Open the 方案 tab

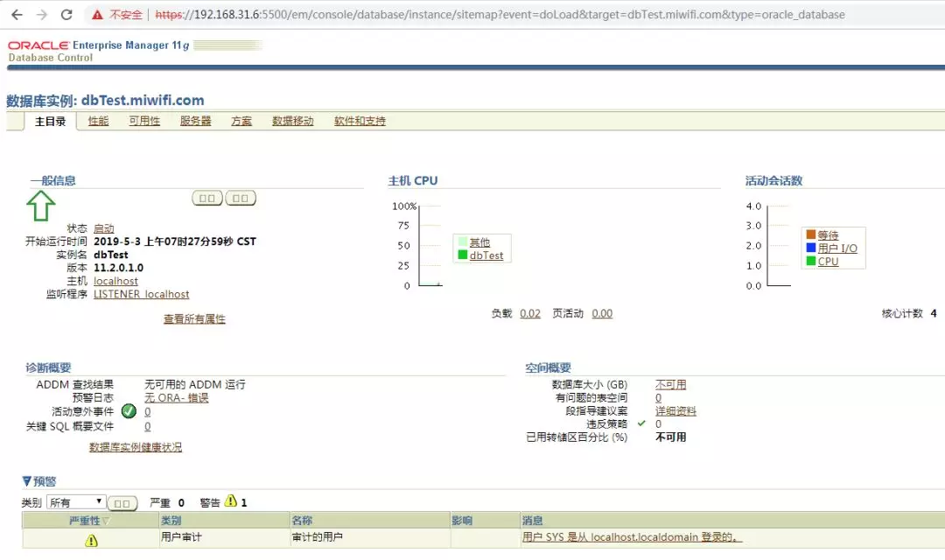241,121
